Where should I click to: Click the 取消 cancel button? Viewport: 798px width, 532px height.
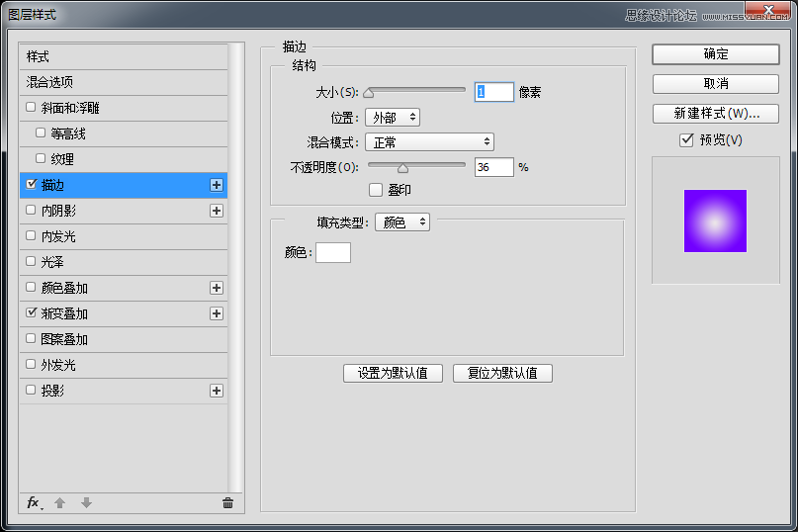pyautogui.click(x=716, y=84)
